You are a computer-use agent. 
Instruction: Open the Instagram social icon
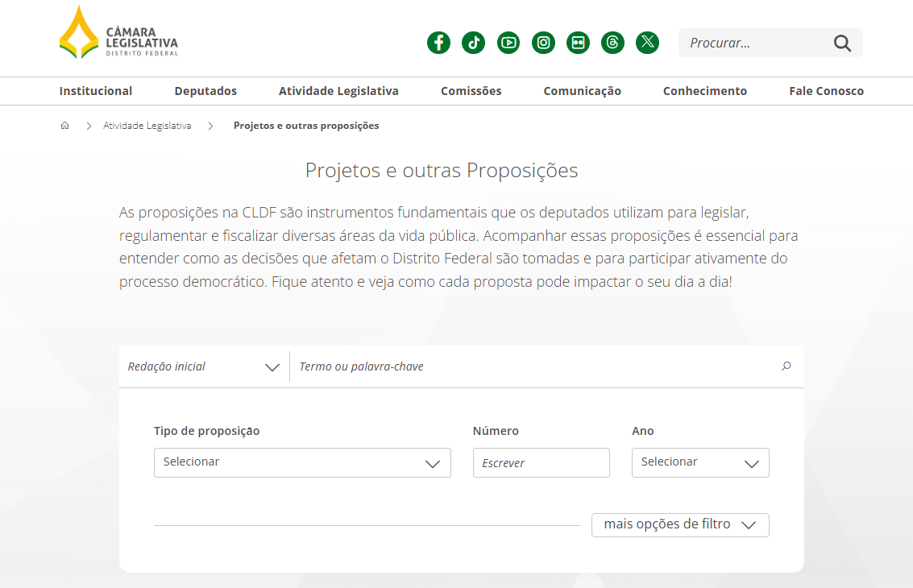[x=544, y=43]
